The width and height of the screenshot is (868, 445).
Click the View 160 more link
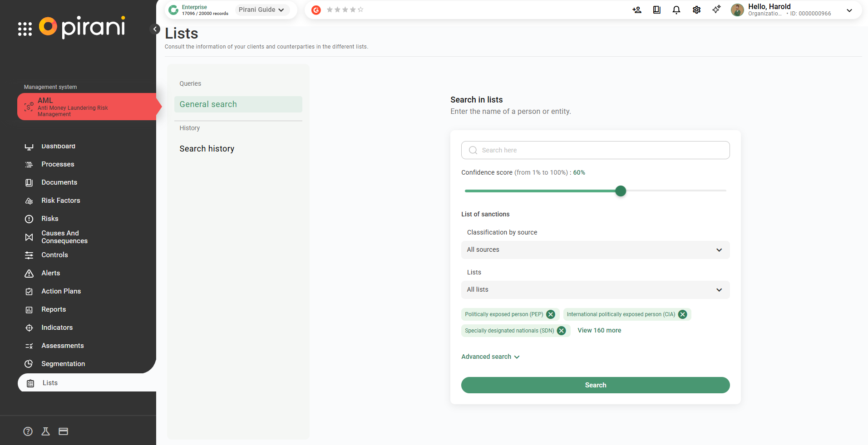click(599, 330)
